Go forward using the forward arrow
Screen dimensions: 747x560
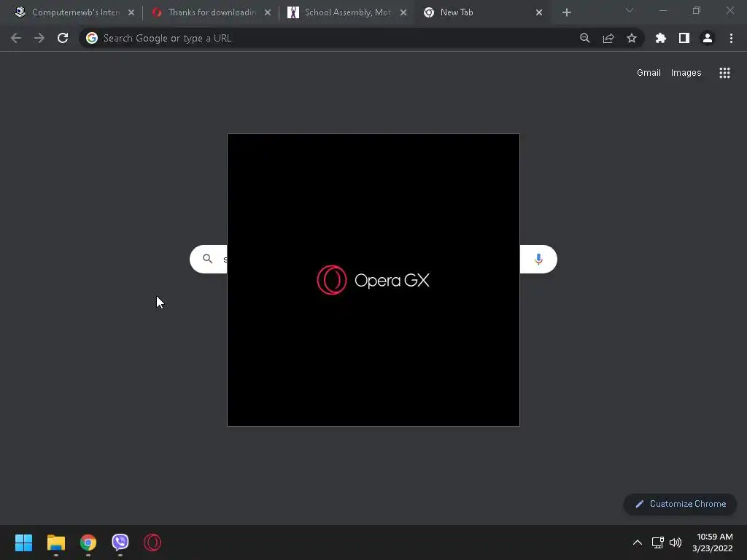39,38
